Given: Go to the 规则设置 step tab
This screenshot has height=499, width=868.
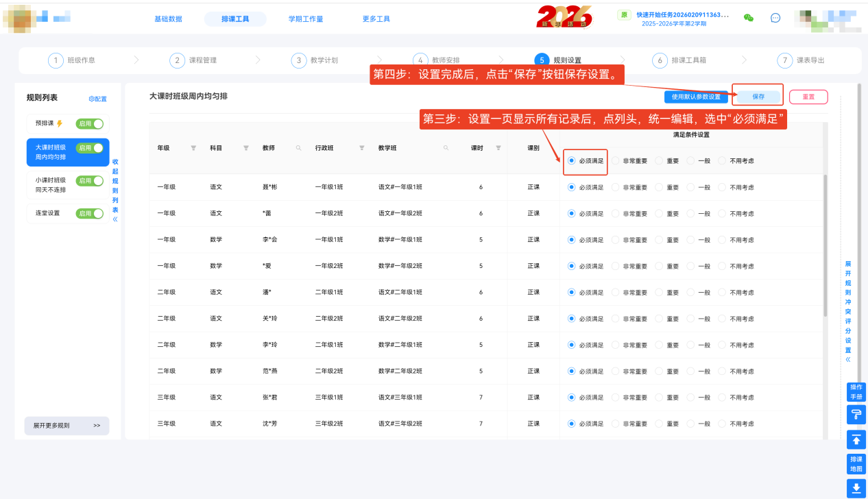Looking at the screenshot, I should coord(558,60).
